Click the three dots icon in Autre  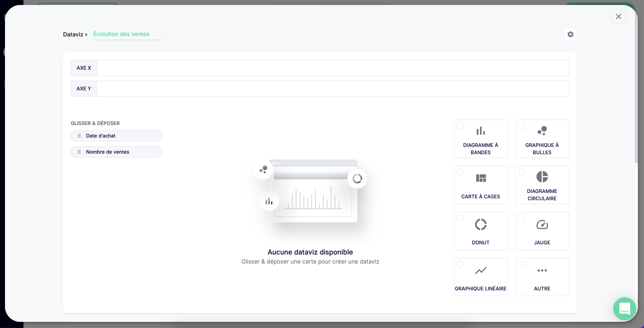(x=542, y=270)
